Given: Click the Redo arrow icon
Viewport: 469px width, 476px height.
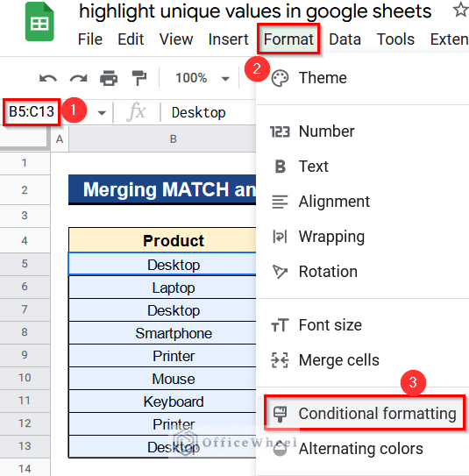Looking at the screenshot, I should [78, 78].
